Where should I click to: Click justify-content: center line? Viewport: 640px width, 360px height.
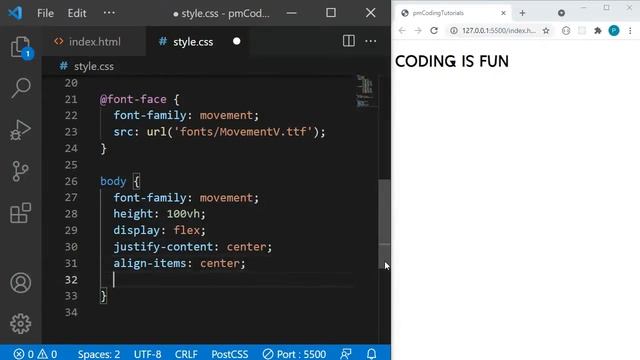(x=192, y=247)
